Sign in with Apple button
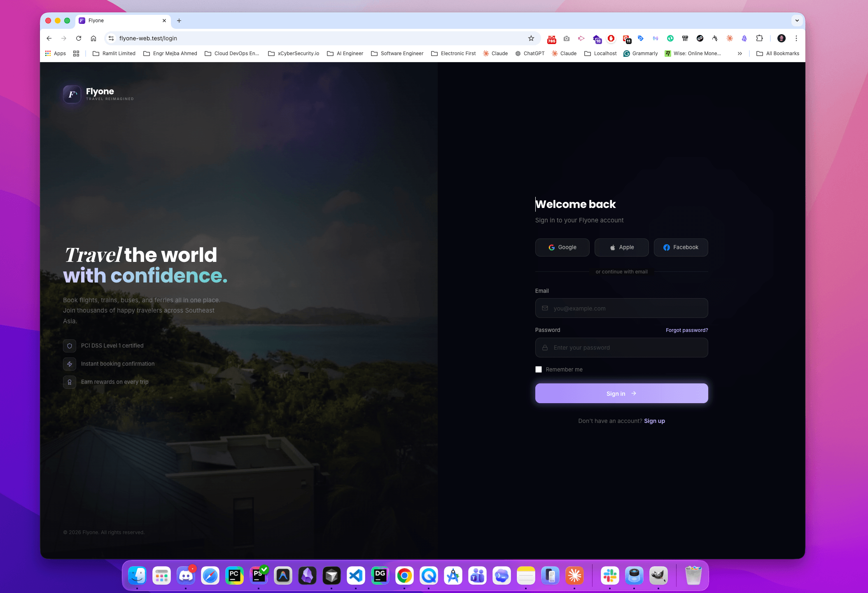This screenshot has width=868, height=593. 621,247
